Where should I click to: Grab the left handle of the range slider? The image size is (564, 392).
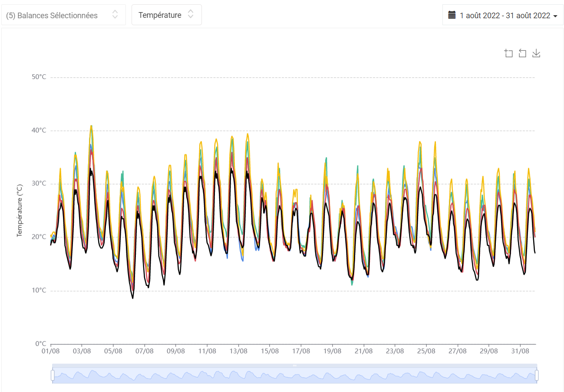point(53,375)
